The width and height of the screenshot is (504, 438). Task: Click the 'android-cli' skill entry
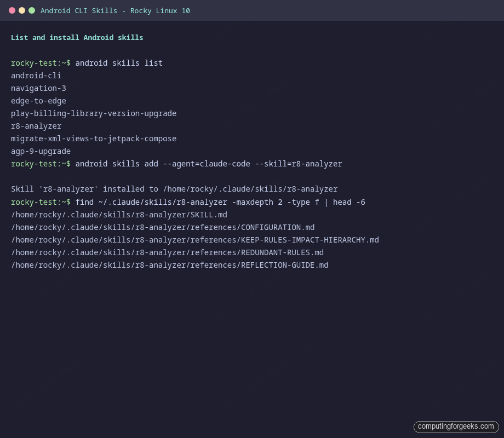[36, 76]
